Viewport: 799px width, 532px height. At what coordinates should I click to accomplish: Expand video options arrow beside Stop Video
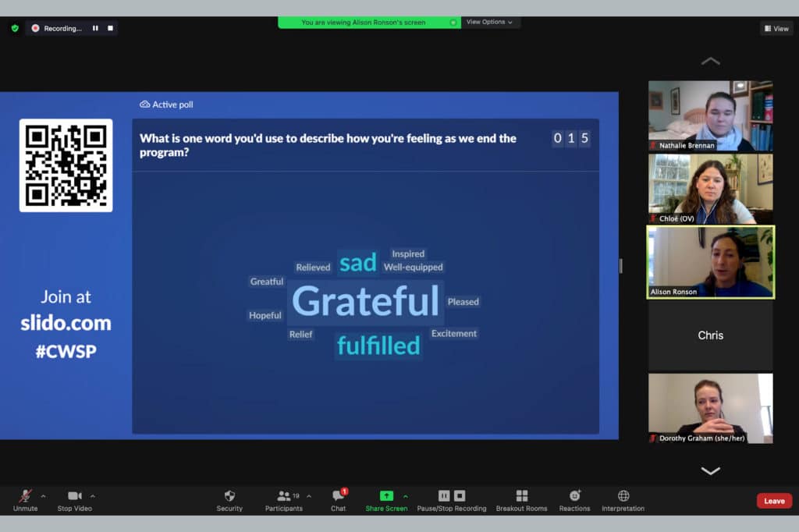click(x=93, y=496)
